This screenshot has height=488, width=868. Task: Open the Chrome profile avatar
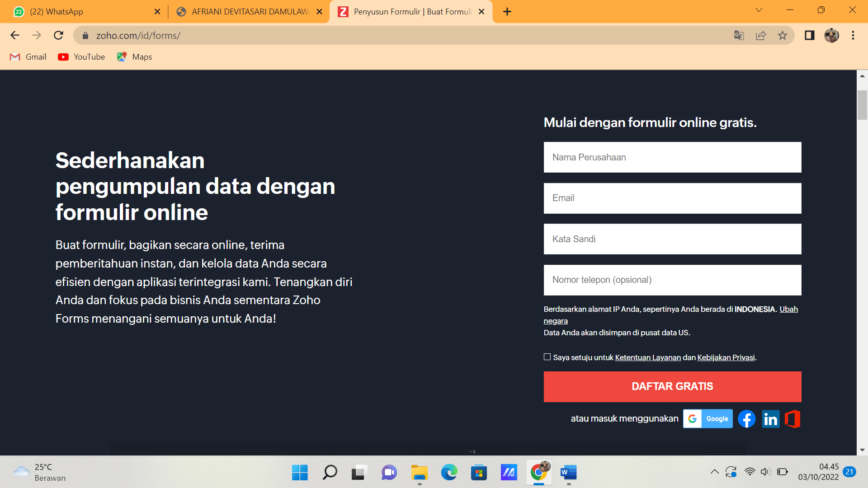coord(831,35)
